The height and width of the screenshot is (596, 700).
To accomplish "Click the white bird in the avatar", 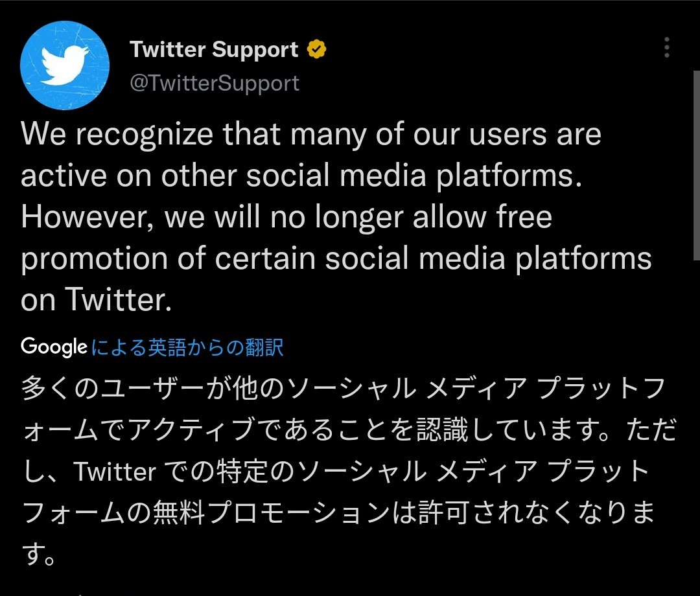I will tap(65, 65).
